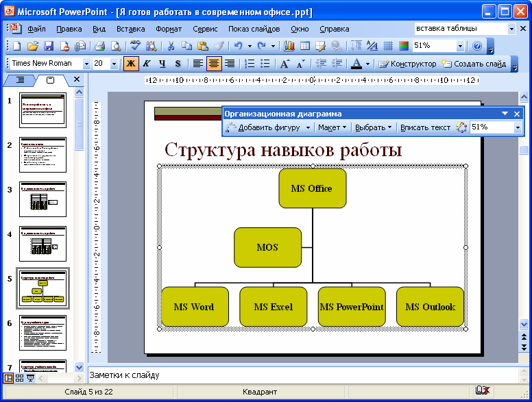Toggle Bold (Ж) formatting

click(131, 64)
